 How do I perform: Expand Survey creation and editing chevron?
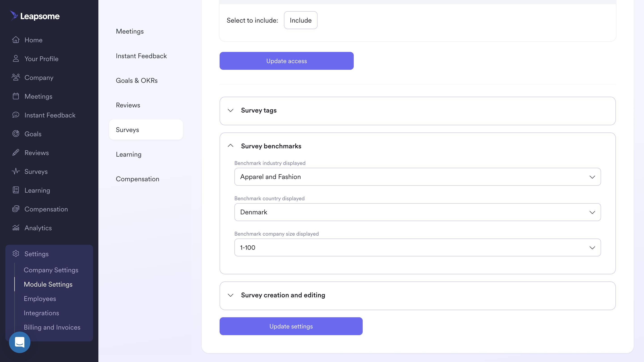(231, 295)
